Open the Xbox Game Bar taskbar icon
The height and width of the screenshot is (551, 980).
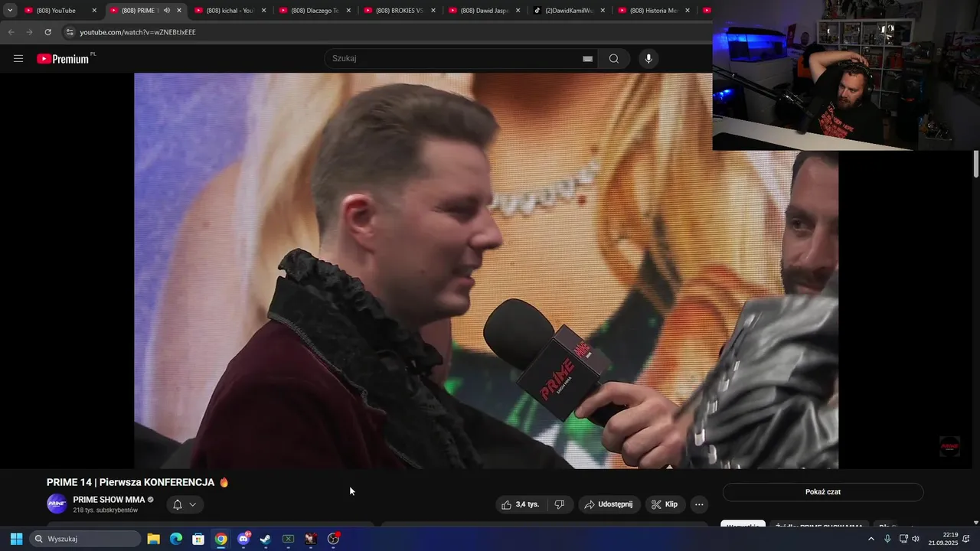[288, 539]
